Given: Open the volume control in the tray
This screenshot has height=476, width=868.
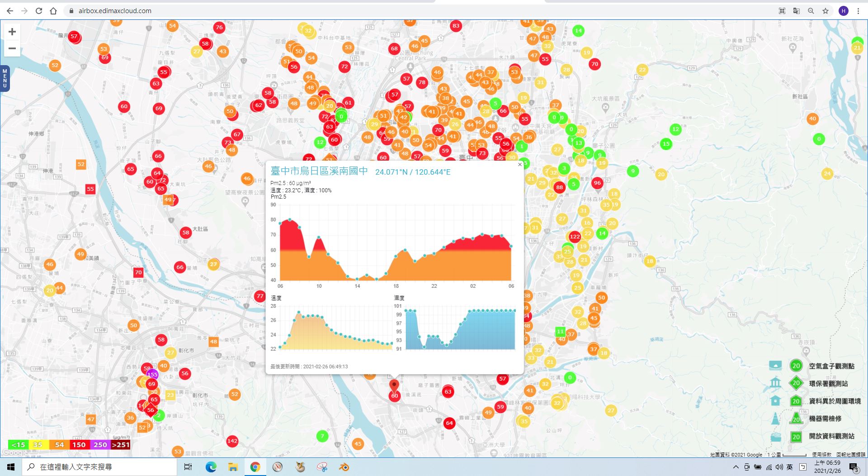Looking at the screenshot, I should (779, 467).
